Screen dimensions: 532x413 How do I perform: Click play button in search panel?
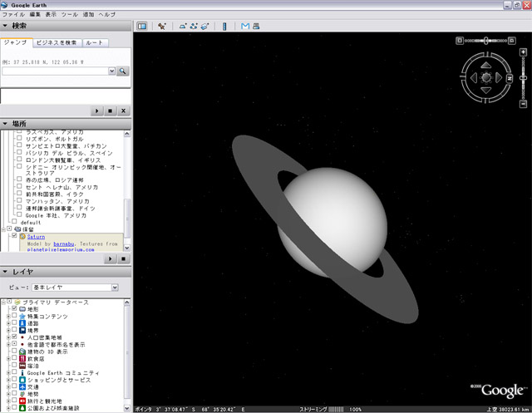pyautogui.click(x=97, y=111)
